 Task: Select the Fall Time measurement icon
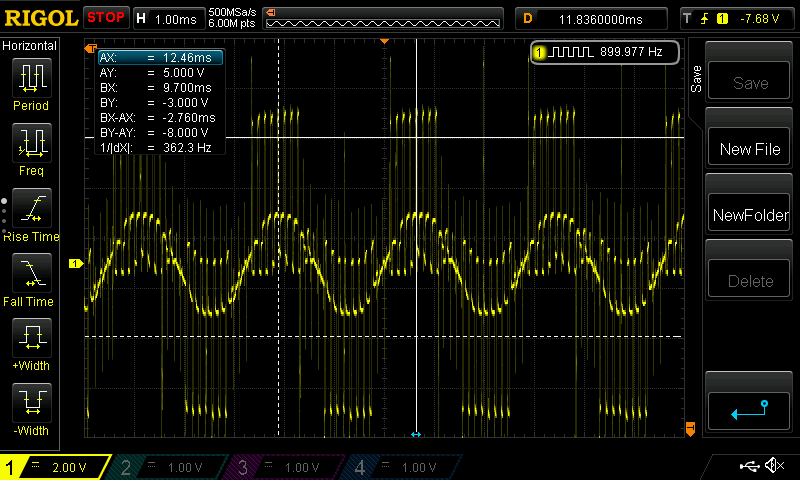pyautogui.click(x=32, y=273)
